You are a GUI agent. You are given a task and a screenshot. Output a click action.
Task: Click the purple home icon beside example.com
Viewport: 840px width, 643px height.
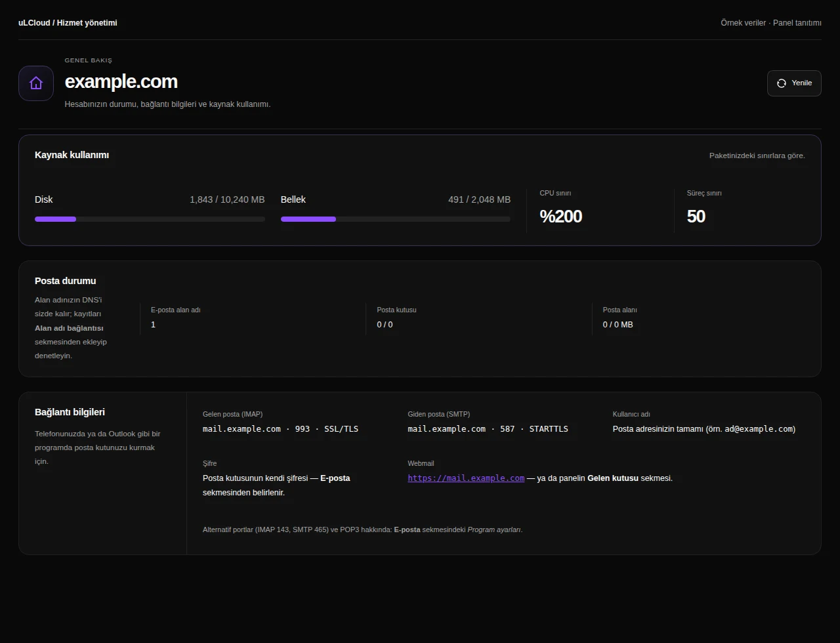[x=36, y=83]
